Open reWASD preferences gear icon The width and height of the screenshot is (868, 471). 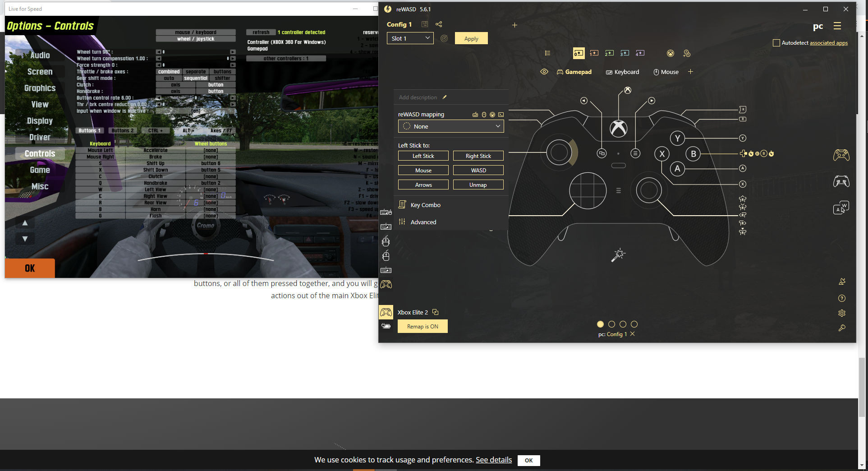(x=842, y=313)
